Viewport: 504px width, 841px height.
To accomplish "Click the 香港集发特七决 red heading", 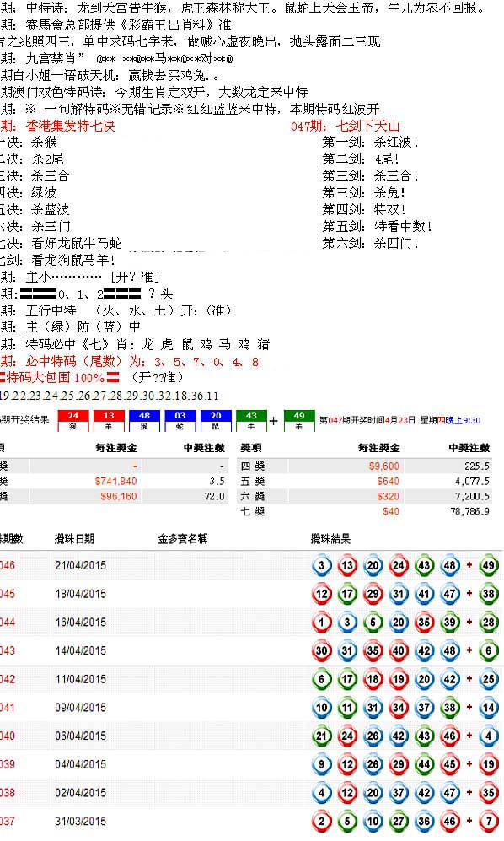I will coord(70,126).
